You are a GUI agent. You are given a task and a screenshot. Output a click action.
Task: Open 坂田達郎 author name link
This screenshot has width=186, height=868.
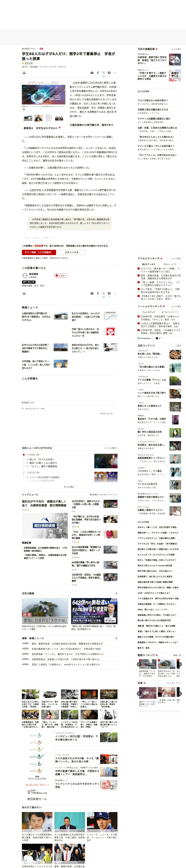pyautogui.click(x=33, y=274)
